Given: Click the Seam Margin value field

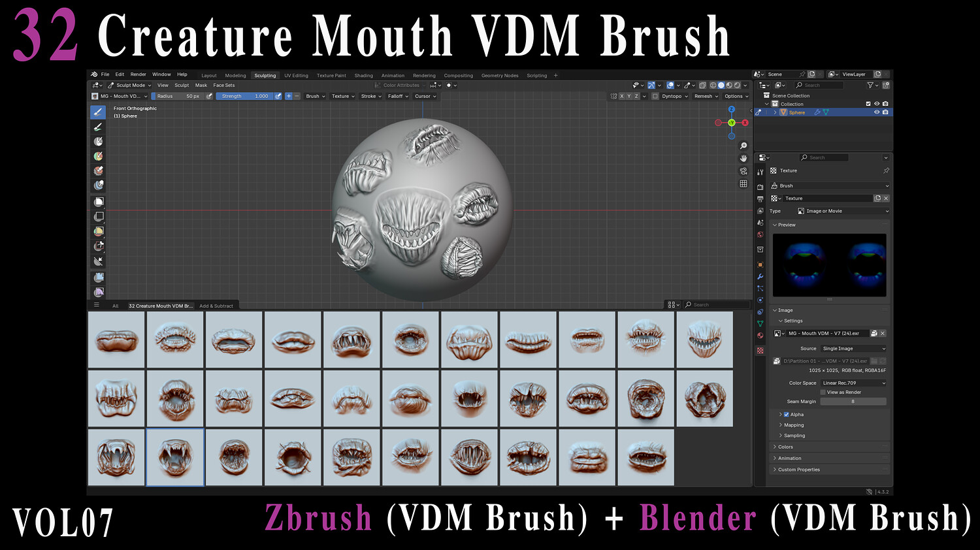Looking at the screenshot, I should coord(853,402).
